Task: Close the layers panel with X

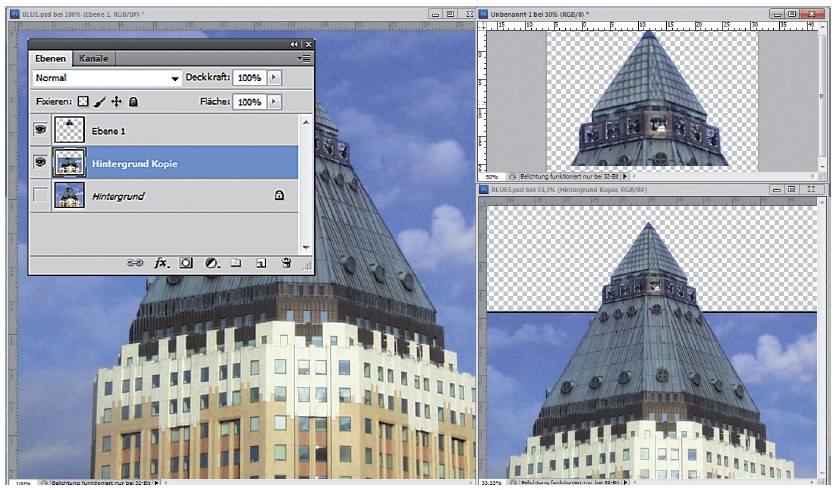Action: point(308,44)
